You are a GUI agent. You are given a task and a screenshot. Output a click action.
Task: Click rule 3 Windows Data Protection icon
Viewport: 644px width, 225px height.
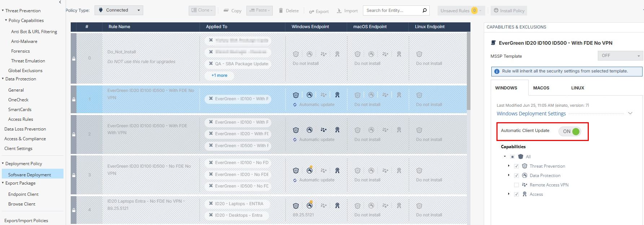[x=310, y=171]
